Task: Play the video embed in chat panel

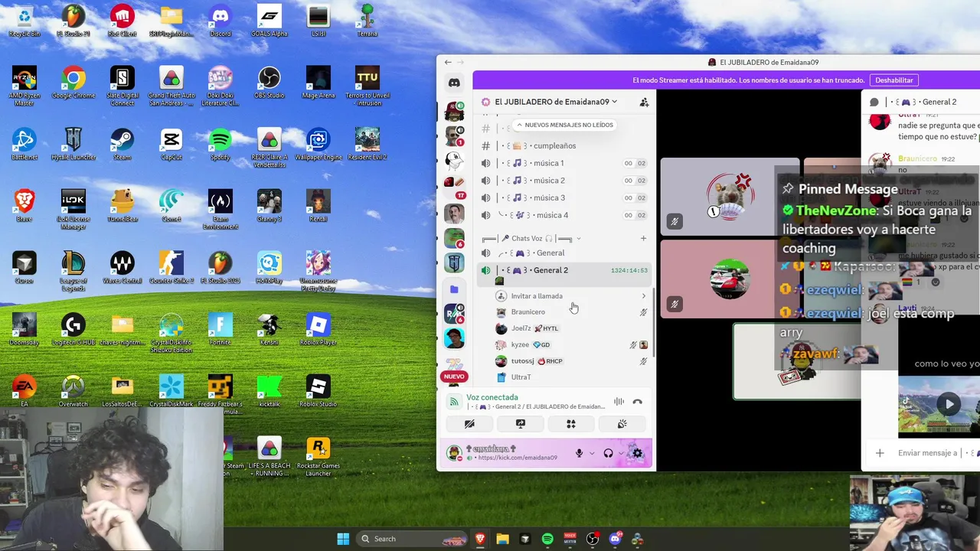Action: point(949,404)
